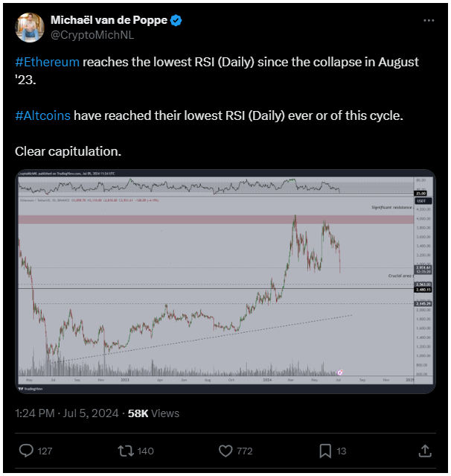Click the share upload arrow icon
Image resolution: width=451 pixels, height=476 pixels.
point(425,451)
